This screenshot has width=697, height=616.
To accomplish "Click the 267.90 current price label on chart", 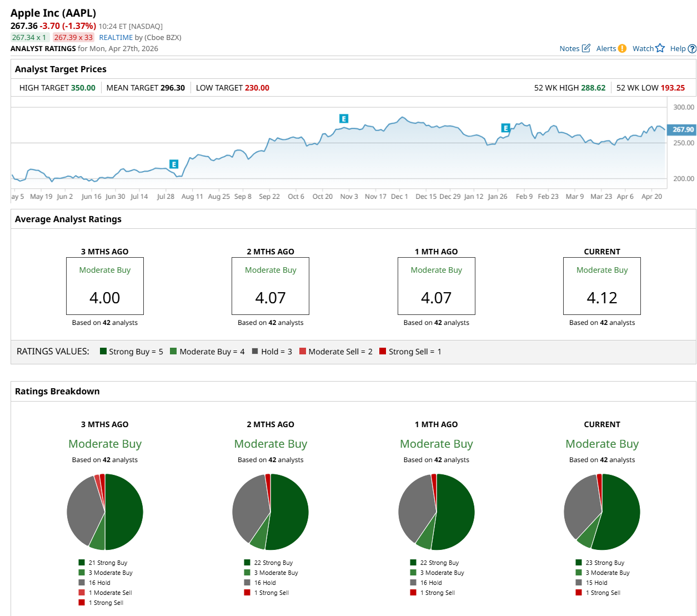I will click(683, 129).
